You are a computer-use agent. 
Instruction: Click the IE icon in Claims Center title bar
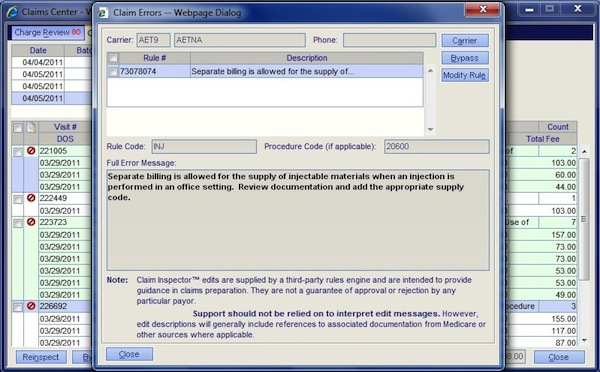pos(12,12)
